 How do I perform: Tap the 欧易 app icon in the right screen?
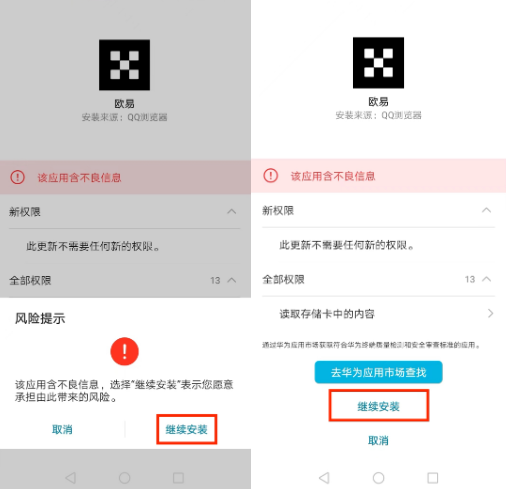point(378,63)
